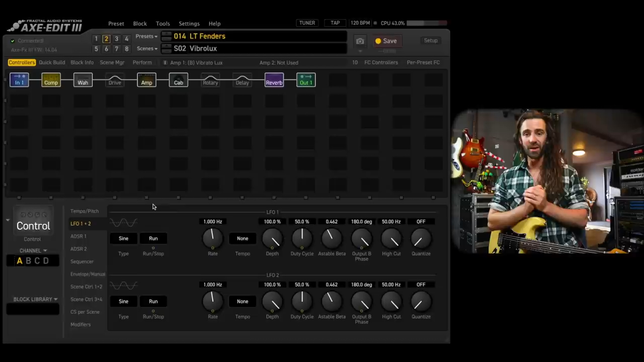
Task: Open LFO 2 Type Sine selector
Action: point(123,301)
